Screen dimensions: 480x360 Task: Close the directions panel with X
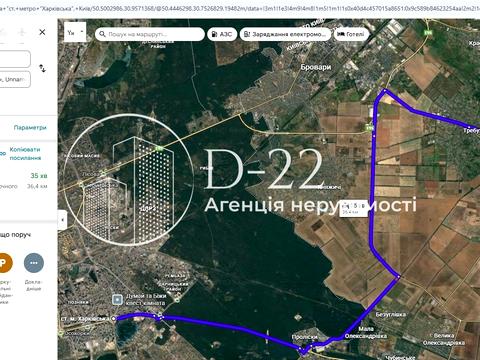[42, 32]
